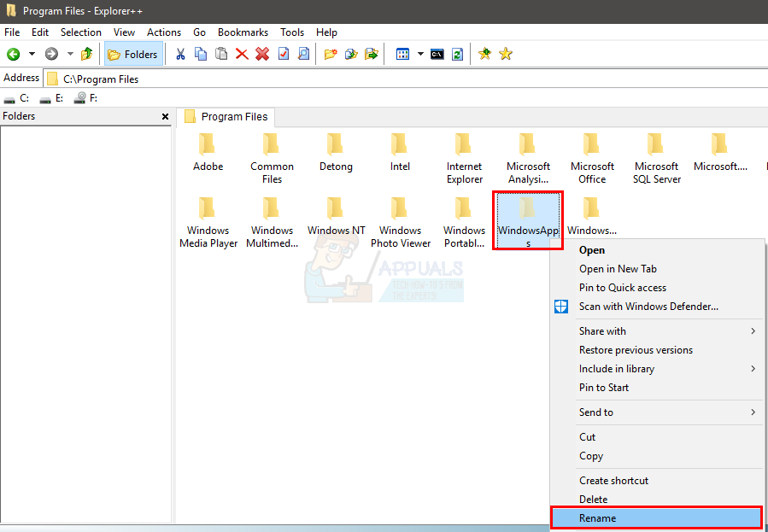This screenshot has height=532, width=768.
Task: Open the Views dropdown arrow
Action: click(421, 54)
